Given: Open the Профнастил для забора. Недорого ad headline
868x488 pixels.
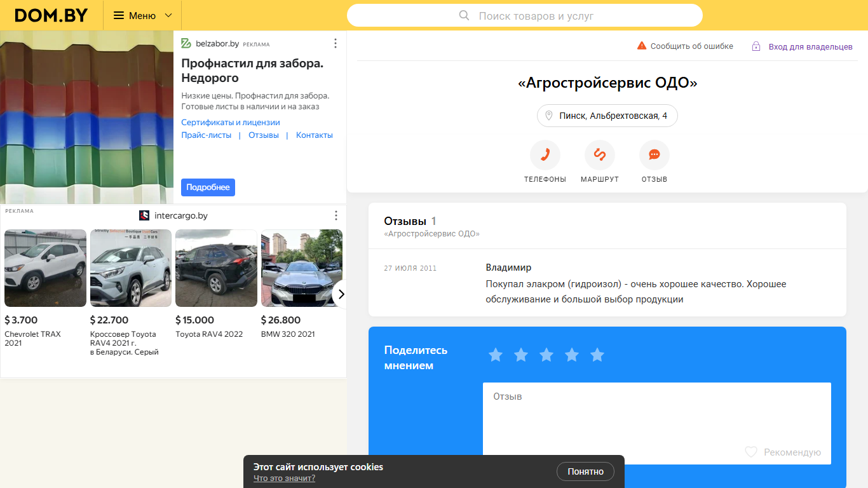Looking at the screenshot, I should (252, 71).
